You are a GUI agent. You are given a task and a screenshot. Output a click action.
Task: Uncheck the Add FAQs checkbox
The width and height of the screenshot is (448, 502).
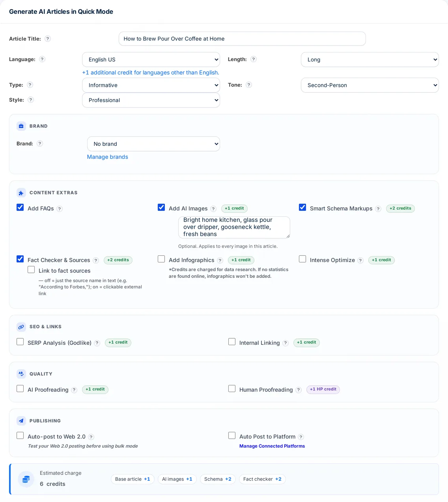[x=20, y=207]
